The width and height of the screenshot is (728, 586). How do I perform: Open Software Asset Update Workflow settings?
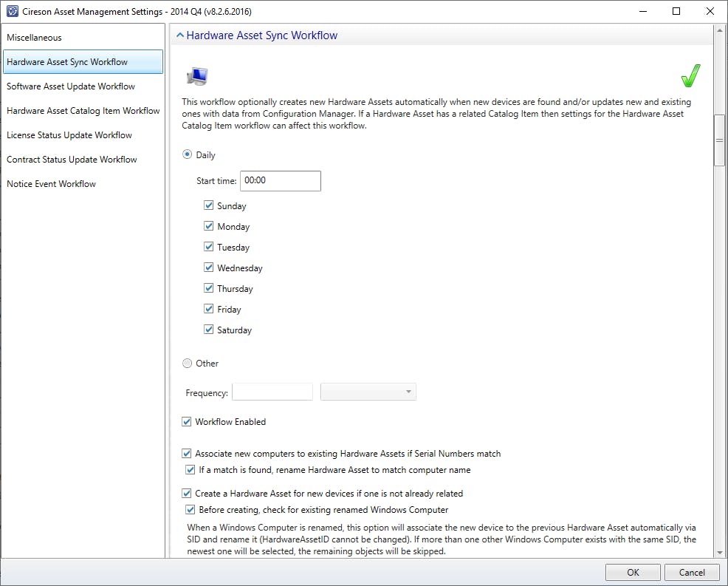click(83, 86)
